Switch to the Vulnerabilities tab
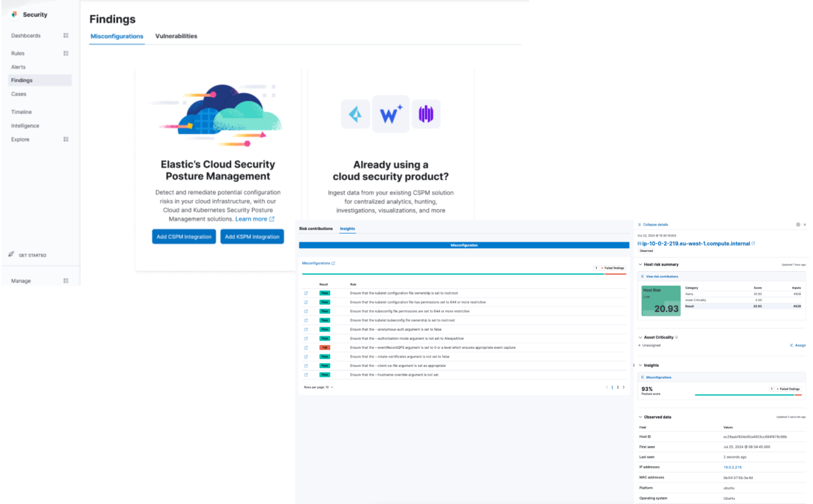The image size is (813, 504). click(176, 36)
